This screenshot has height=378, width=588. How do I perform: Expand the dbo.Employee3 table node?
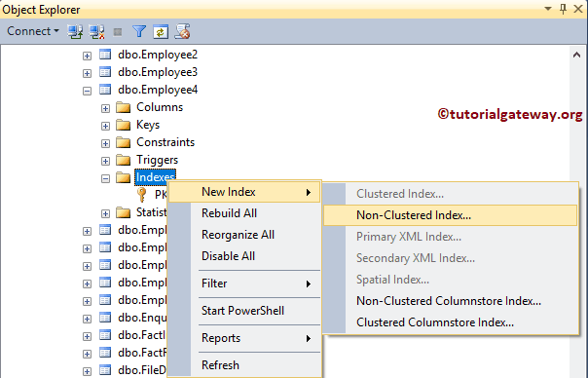[x=87, y=73]
